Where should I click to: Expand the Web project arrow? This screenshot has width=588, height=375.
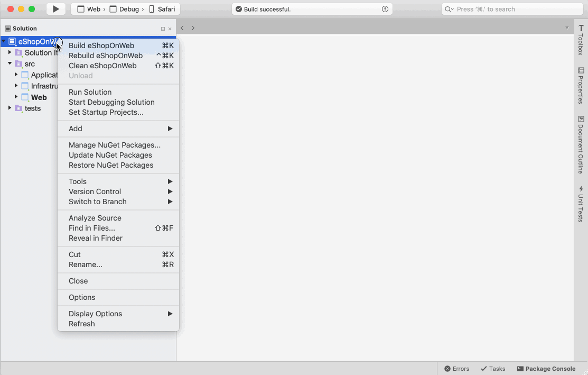click(16, 97)
